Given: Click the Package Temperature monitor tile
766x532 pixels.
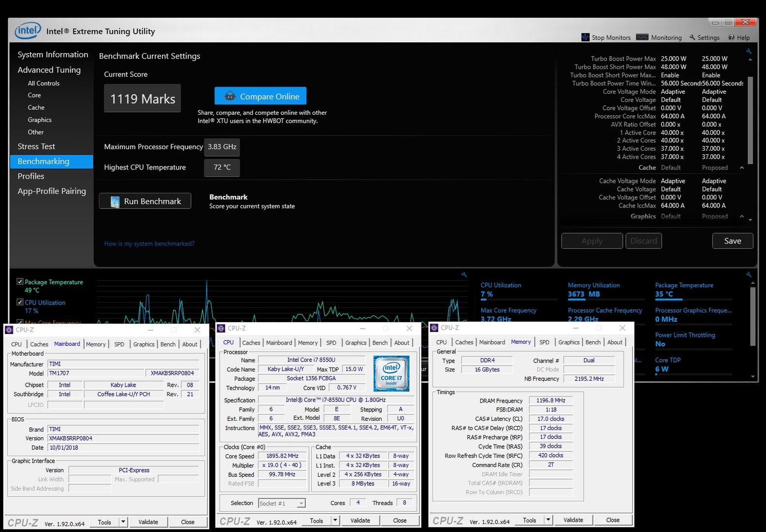Looking at the screenshot, I should click(693, 290).
